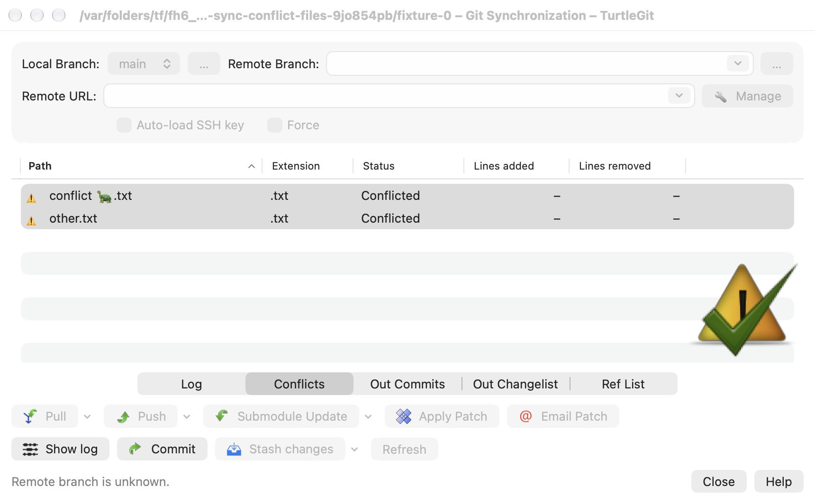Click the Stash changes inbox icon
Screen dimensions: 815x504
pos(234,449)
